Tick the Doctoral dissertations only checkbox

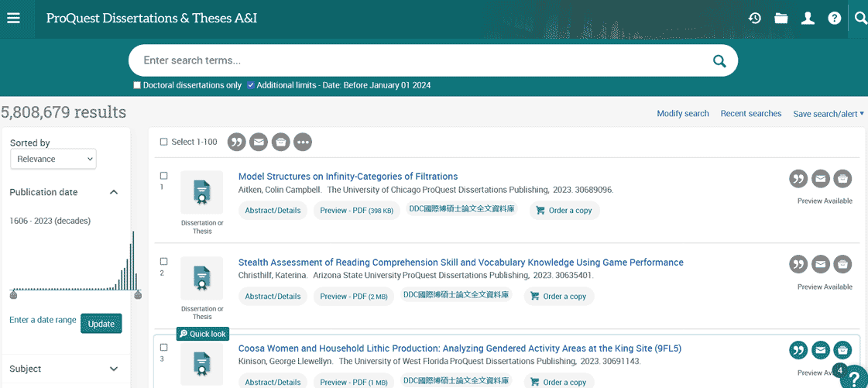(x=137, y=85)
